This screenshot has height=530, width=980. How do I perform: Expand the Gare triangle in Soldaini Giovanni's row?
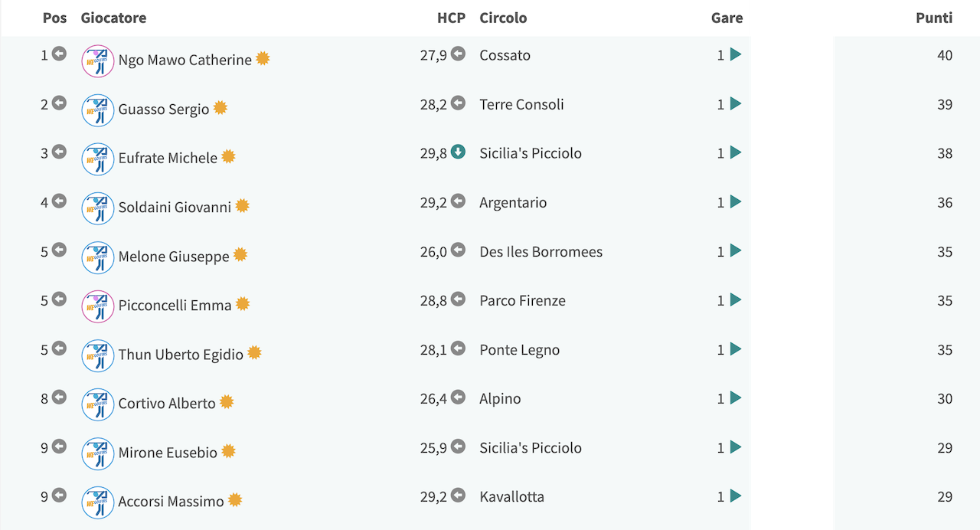736,201
